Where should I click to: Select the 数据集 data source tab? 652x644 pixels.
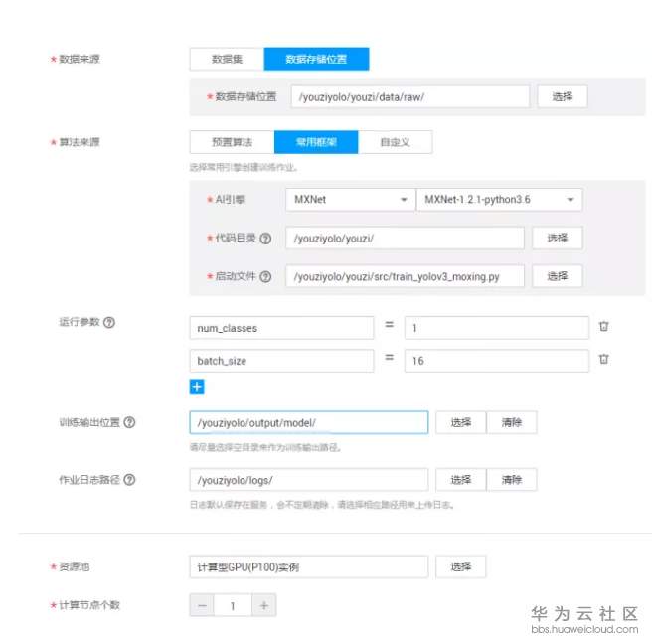tap(227, 59)
